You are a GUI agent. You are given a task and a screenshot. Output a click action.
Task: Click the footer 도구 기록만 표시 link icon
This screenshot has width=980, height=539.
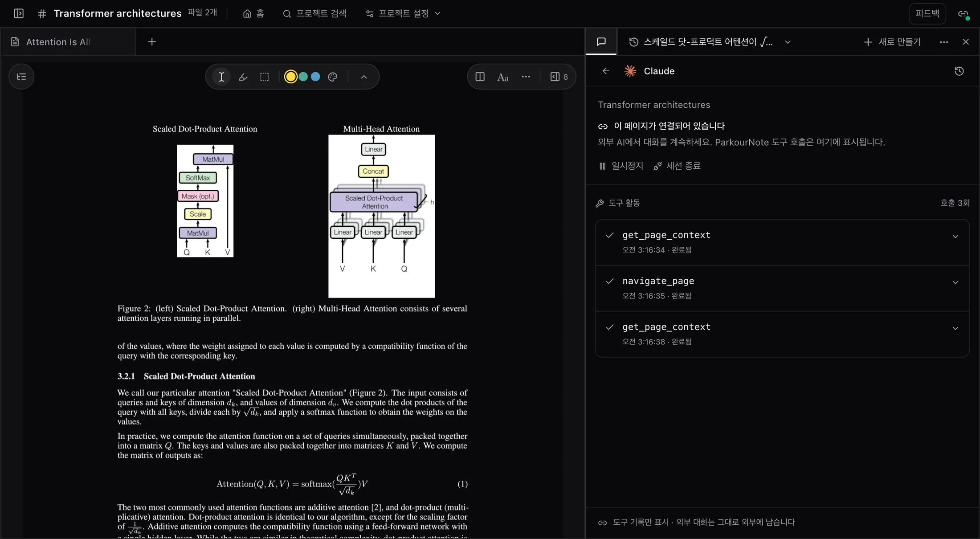point(602,523)
